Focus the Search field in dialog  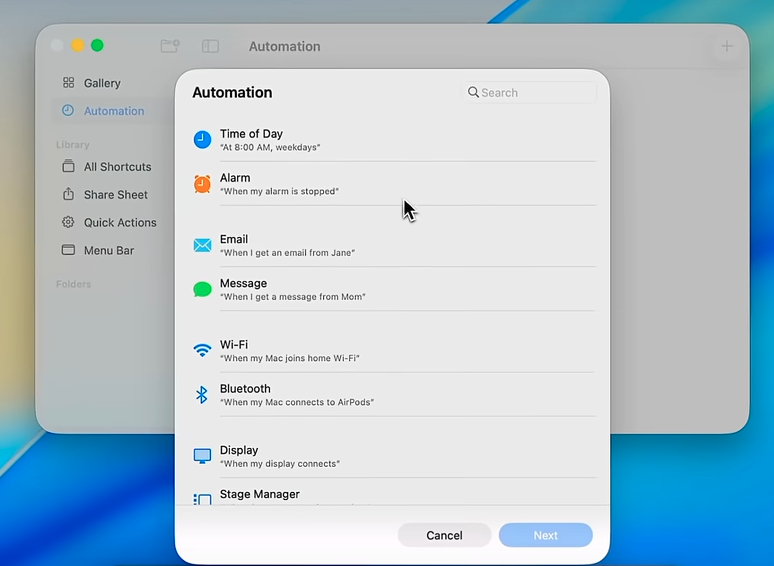[529, 92]
